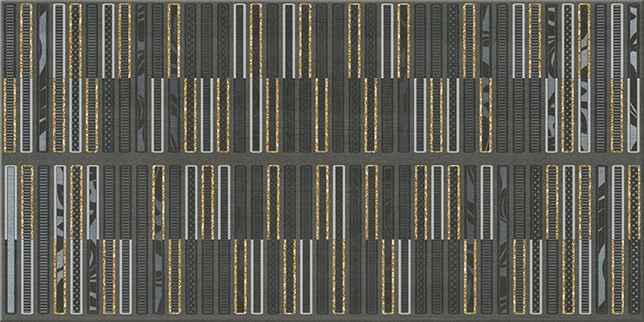Click the light gray wavy bar near top-left corner
The width and height of the screenshot is (644, 322).
point(42,78)
